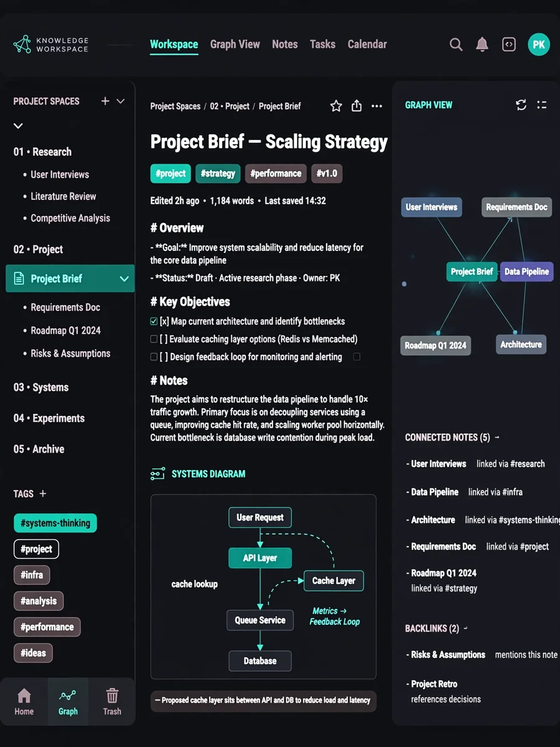The width and height of the screenshot is (560, 747).
Task: Open the Notes tab
Action: [x=285, y=44]
